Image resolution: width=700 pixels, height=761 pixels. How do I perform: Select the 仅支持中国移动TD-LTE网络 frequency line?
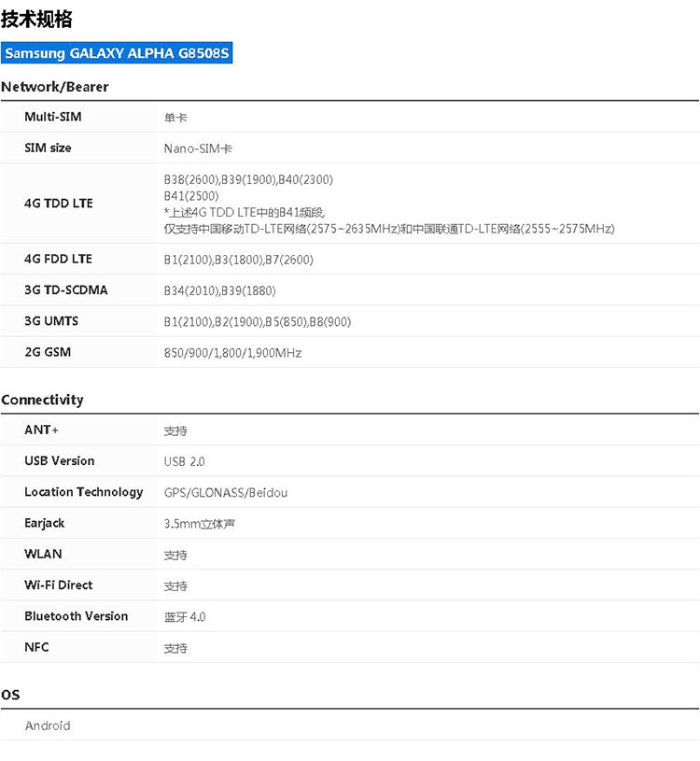[x=389, y=229]
